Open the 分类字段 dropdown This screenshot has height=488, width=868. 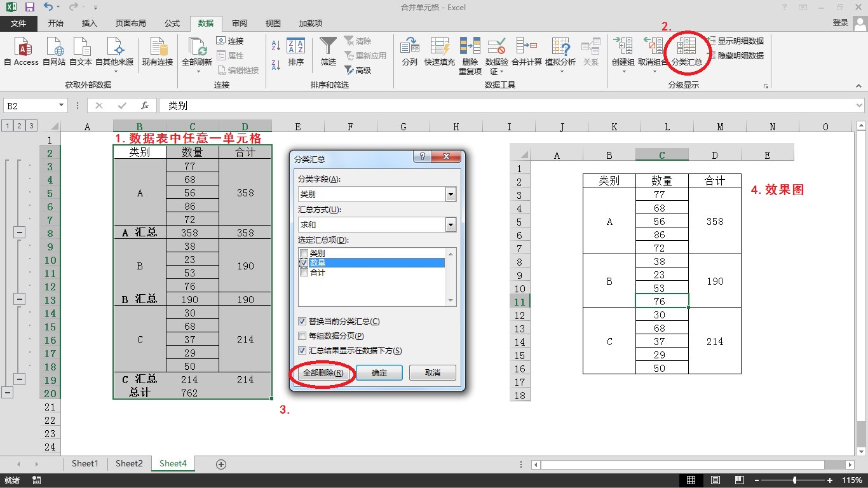451,194
